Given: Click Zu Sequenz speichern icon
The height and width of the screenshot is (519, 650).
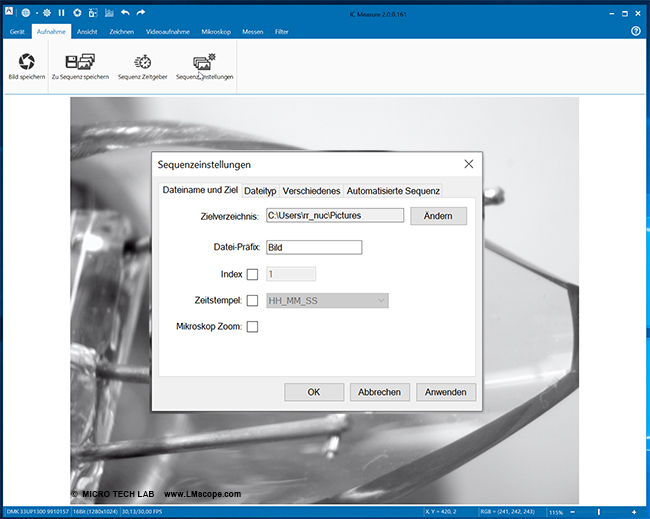Looking at the screenshot, I should point(79,62).
